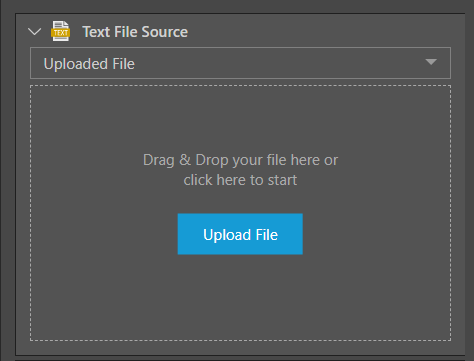The image size is (474, 361).
Task: Click the Text File Source header row
Action: (240, 31)
